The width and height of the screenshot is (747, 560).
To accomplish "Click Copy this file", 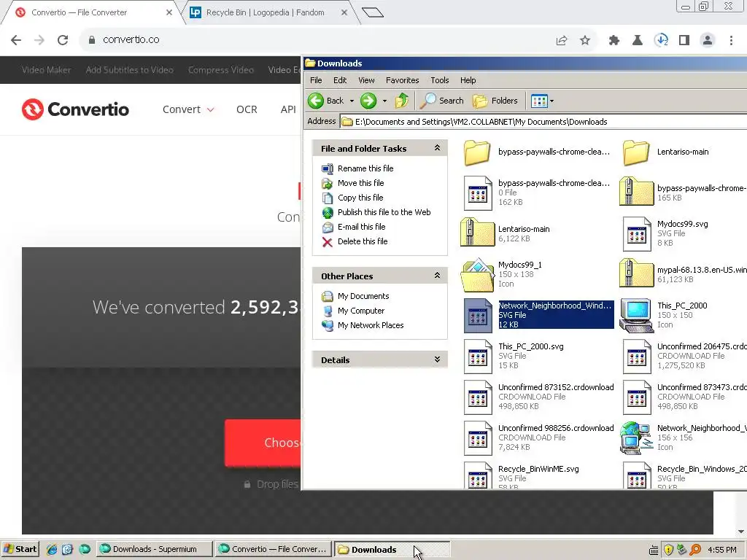I will tap(360, 198).
